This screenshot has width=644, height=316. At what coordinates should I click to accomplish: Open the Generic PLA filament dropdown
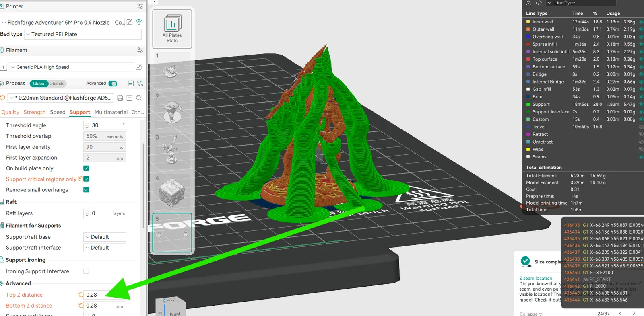(x=72, y=67)
